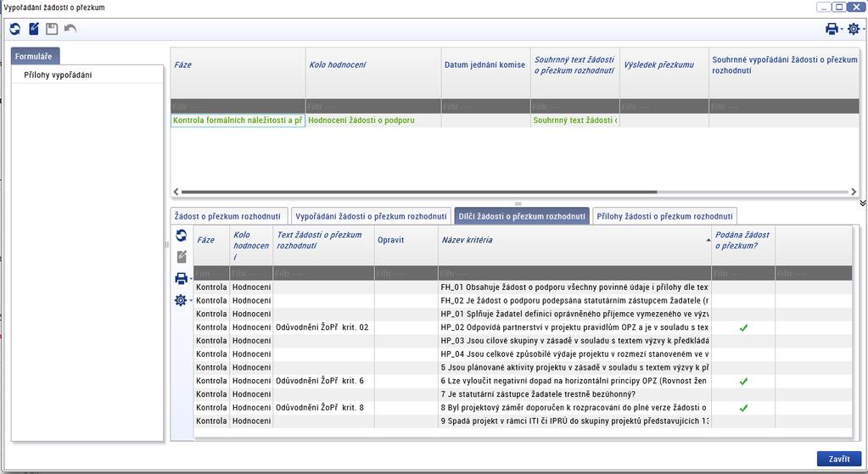The width and height of the screenshot is (868, 474).
Task: Click cell Odůvodnění ŽoPř krit. 8
Action: [324, 407]
